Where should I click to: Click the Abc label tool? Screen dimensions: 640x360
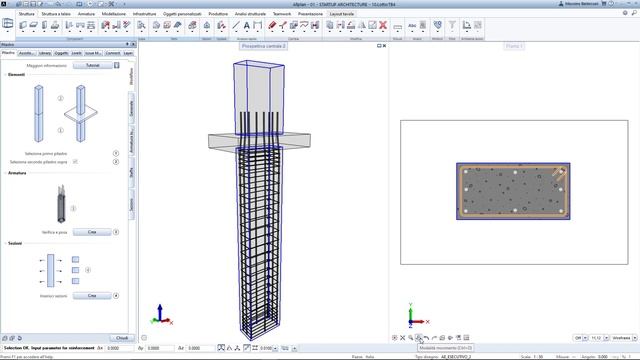coord(412,25)
